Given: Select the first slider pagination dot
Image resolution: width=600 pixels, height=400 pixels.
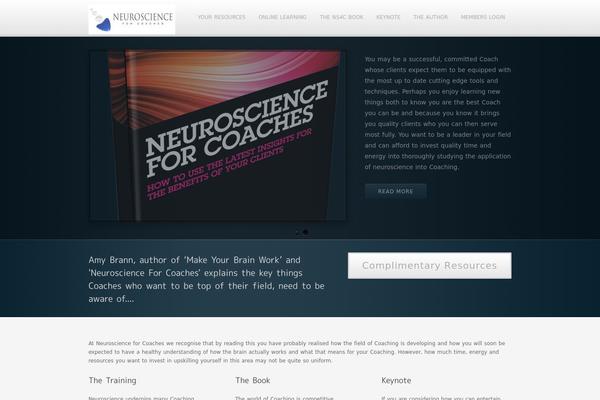Looking at the screenshot, I should [298, 232].
